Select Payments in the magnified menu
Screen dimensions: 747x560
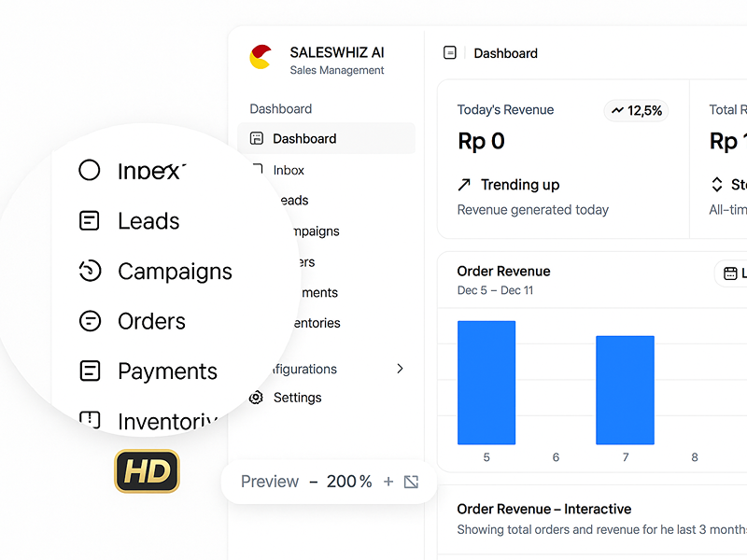click(x=168, y=371)
